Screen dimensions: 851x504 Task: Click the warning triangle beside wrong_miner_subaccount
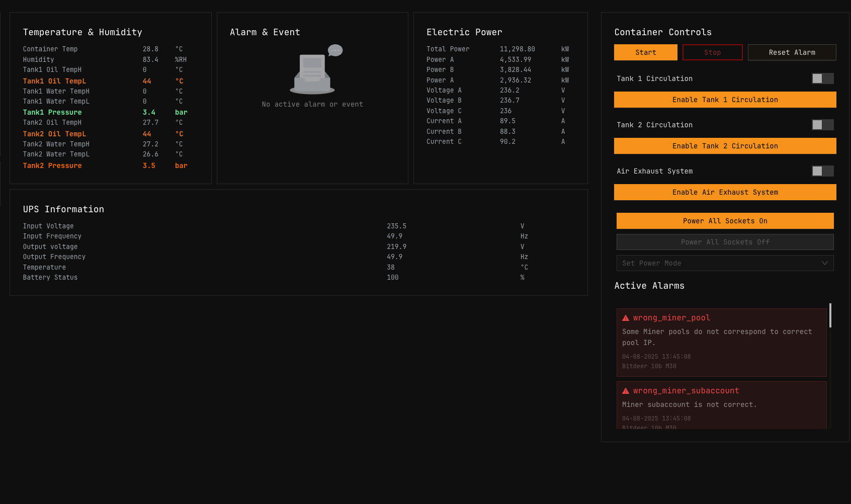[626, 391]
